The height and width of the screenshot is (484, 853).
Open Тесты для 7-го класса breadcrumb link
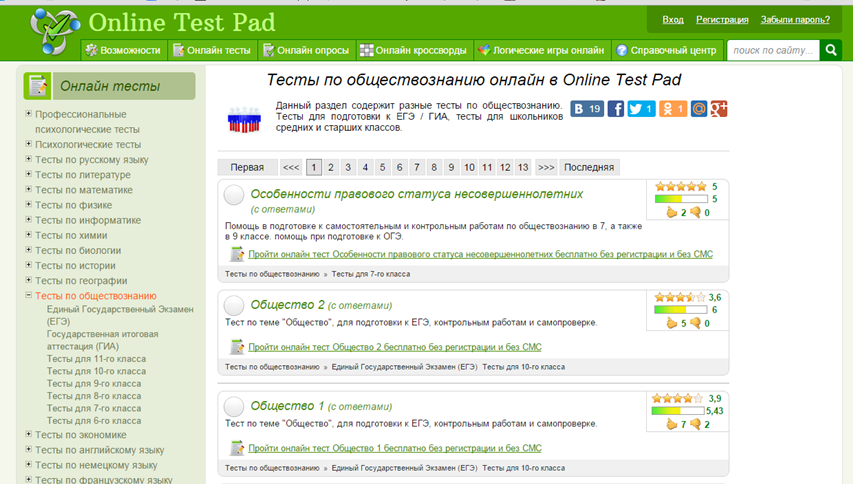click(370, 274)
